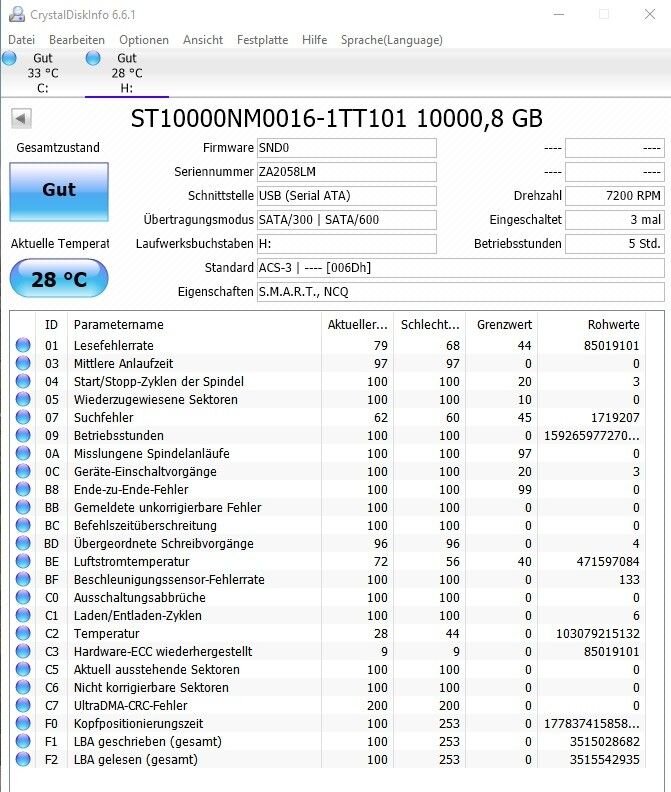Select the UltraDMA-CRC-Fehler parameter name
Image resolution: width=671 pixels, height=792 pixels.
pyautogui.click(x=130, y=706)
